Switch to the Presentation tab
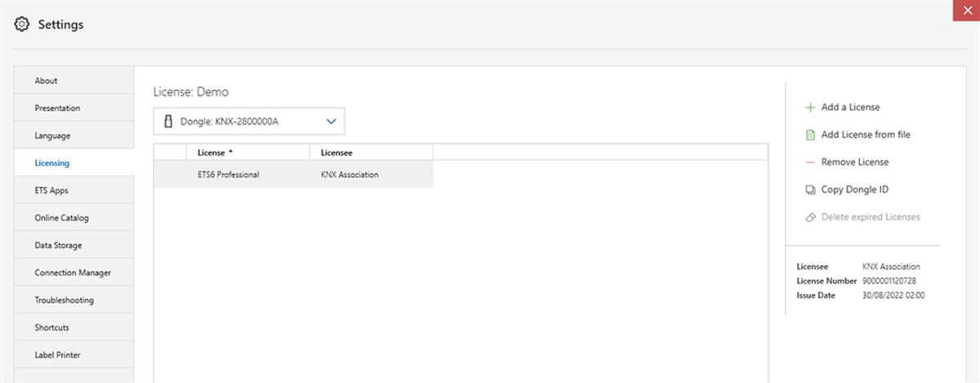This screenshot has height=383, width=980. [x=74, y=108]
